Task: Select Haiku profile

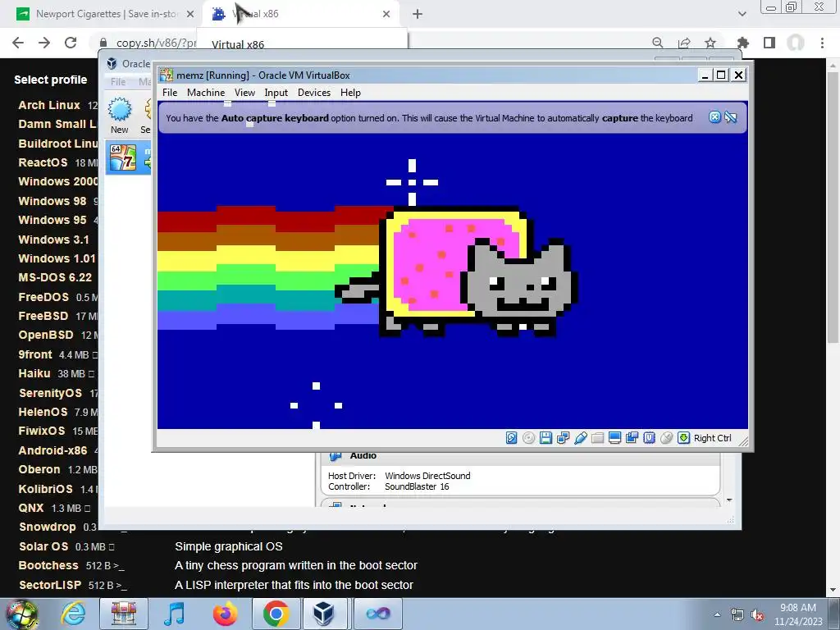Action: click(x=34, y=373)
